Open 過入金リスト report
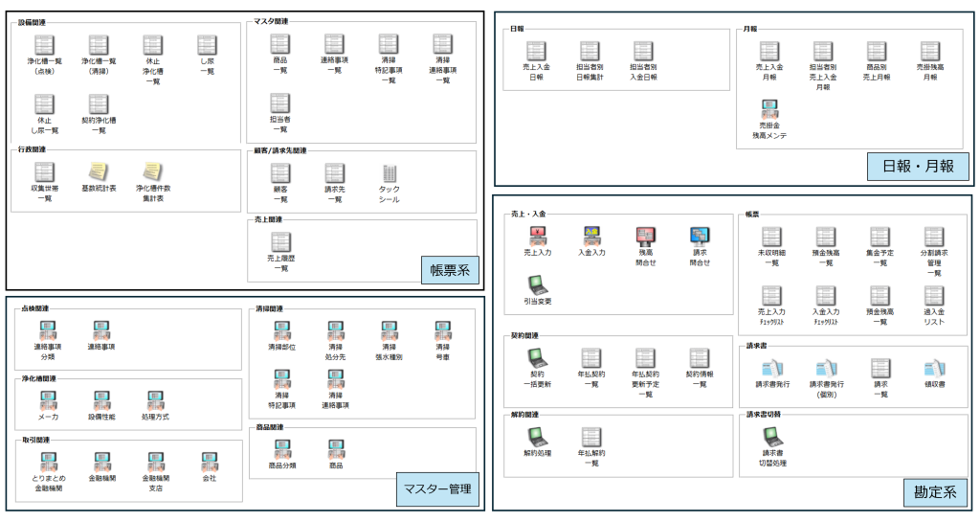Viewport: 980px width, 522px height. click(934, 296)
